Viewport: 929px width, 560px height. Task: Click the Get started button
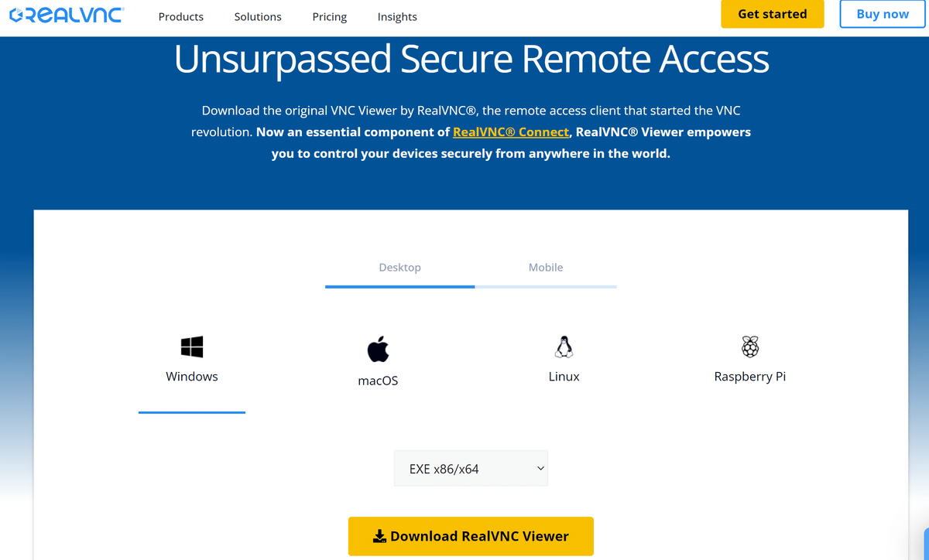pos(773,14)
